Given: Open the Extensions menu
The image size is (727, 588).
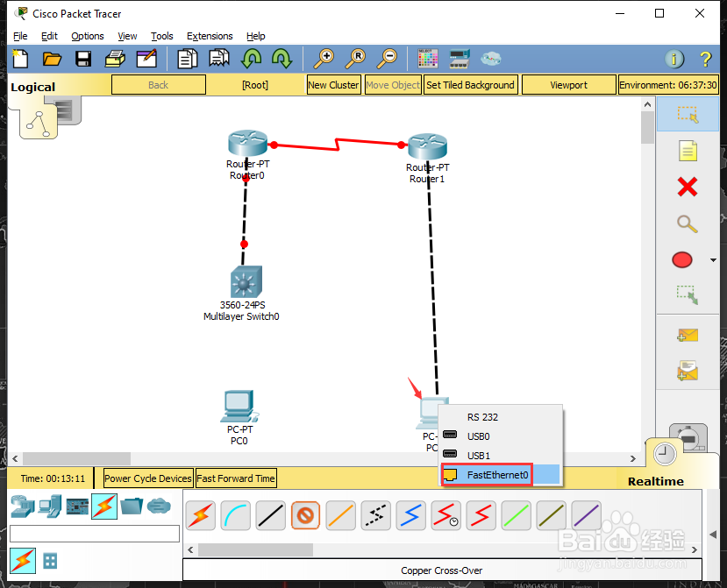Looking at the screenshot, I should click(x=210, y=36).
